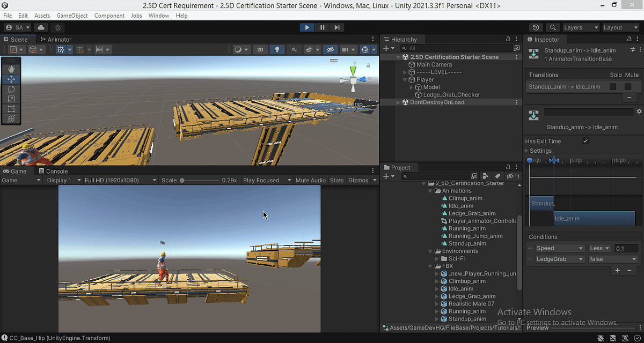Image resolution: width=644 pixels, height=343 pixels.
Task: Open the GameObject menu
Action: click(x=72, y=16)
